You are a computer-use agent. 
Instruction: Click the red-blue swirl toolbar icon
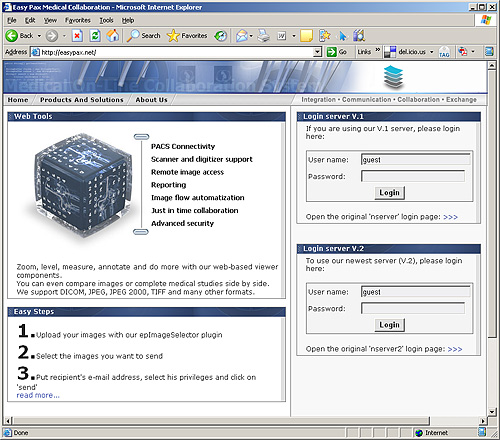pyautogui.click(x=462, y=52)
